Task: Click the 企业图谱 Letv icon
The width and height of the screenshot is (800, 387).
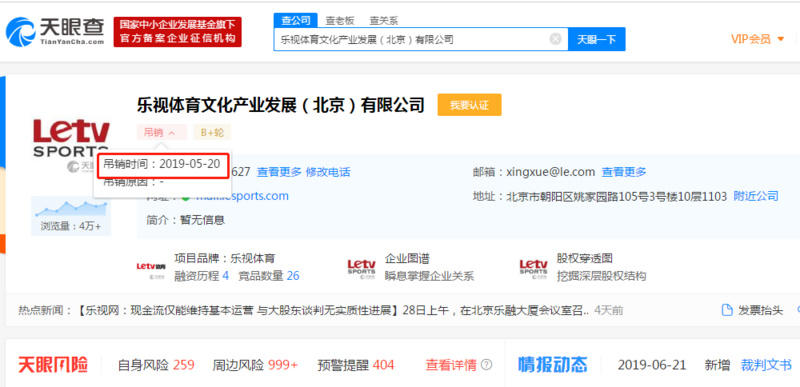Action: pos(361,268)
